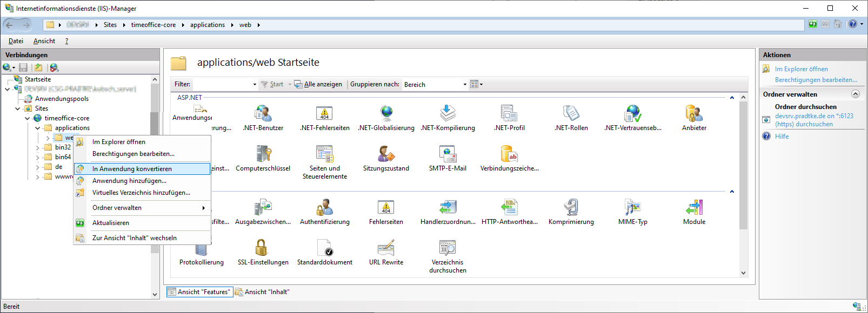Collapse the 'Ordner verwalten' actions section
Image resolution: width=868 pixels, height=313 pixels.
[x=856, y=94]
